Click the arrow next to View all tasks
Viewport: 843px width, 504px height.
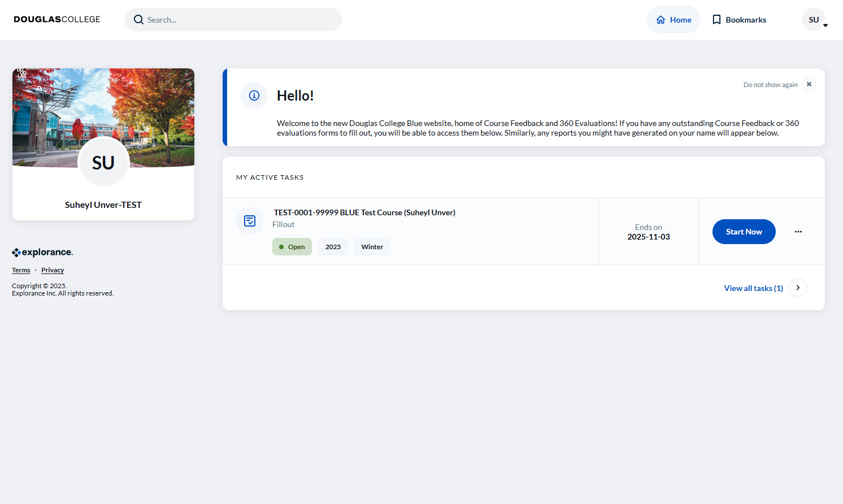pyautogui.click(x=798, y=288)
